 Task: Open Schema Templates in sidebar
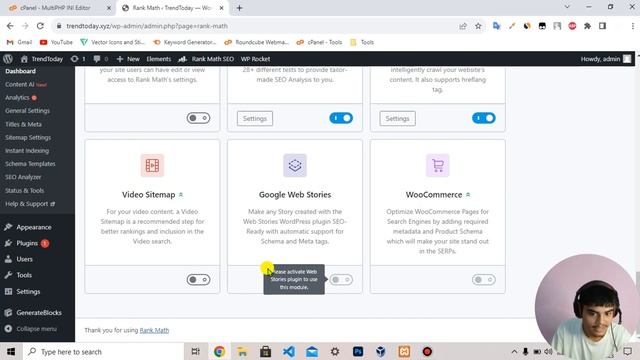30,164
